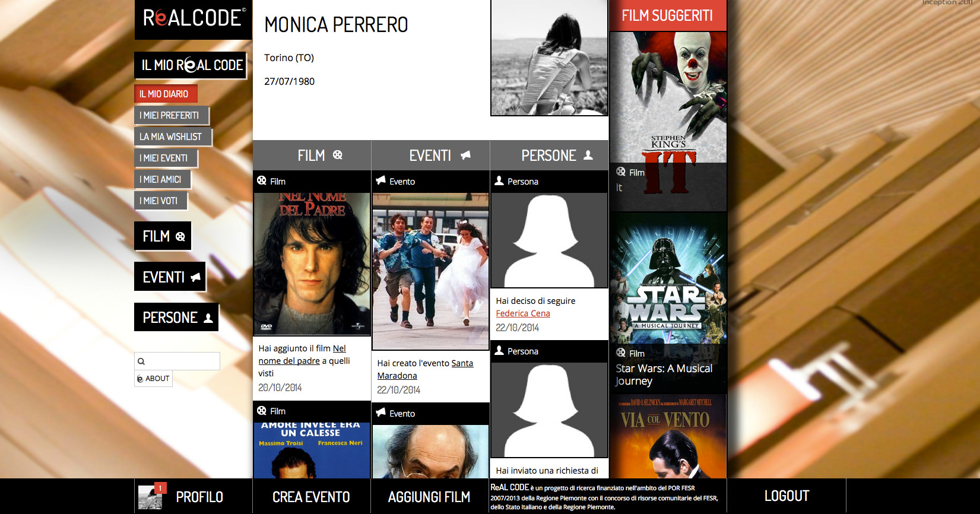The image size is (980, 514).
Task: Click the reel icon in the Film column header
Action: 338,155
